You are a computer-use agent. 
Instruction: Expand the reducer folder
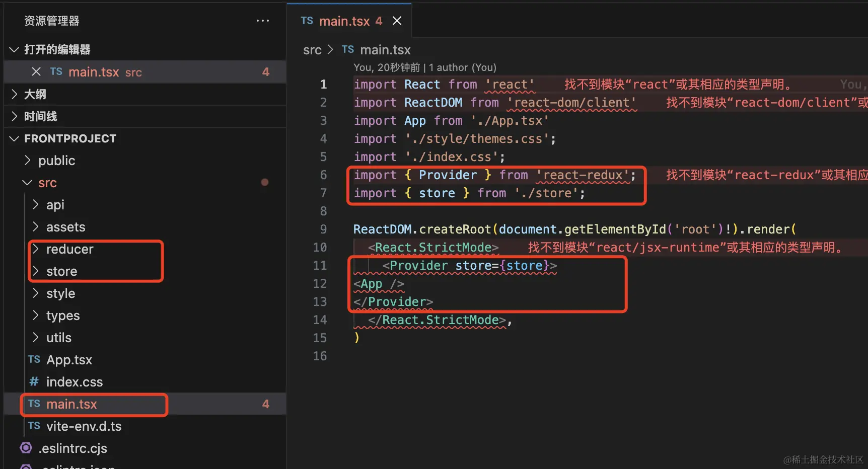pyautogui.click(x=36, y=249)
